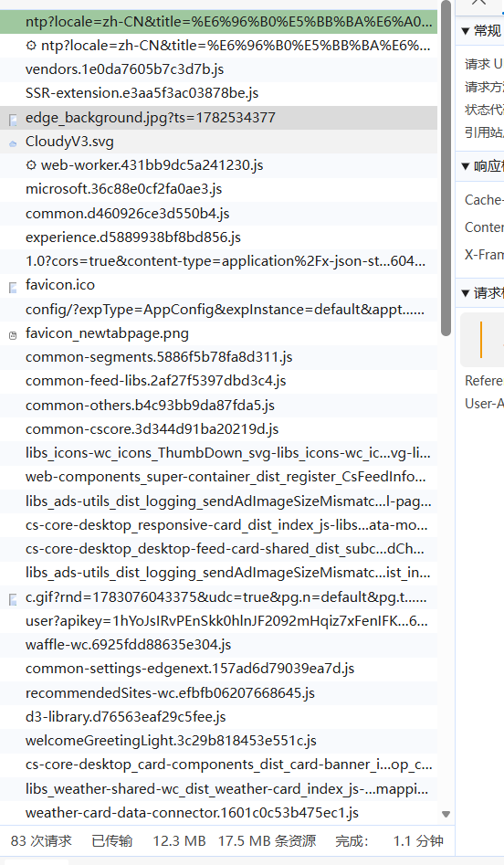The width and height of the screenshot is (504, 865).
Task: Collapse the 常规 section in headers panel
Action: pos(466,31)
